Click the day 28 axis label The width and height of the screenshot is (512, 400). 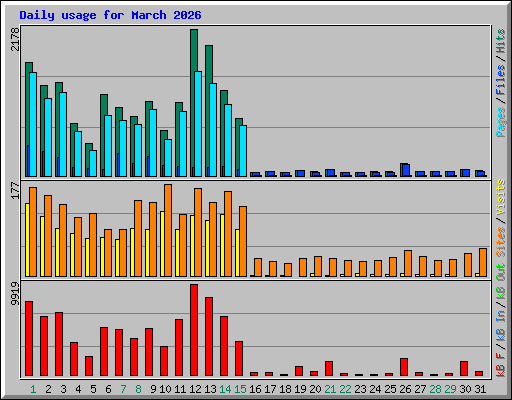pyautogui.click(x=435, y=389)
